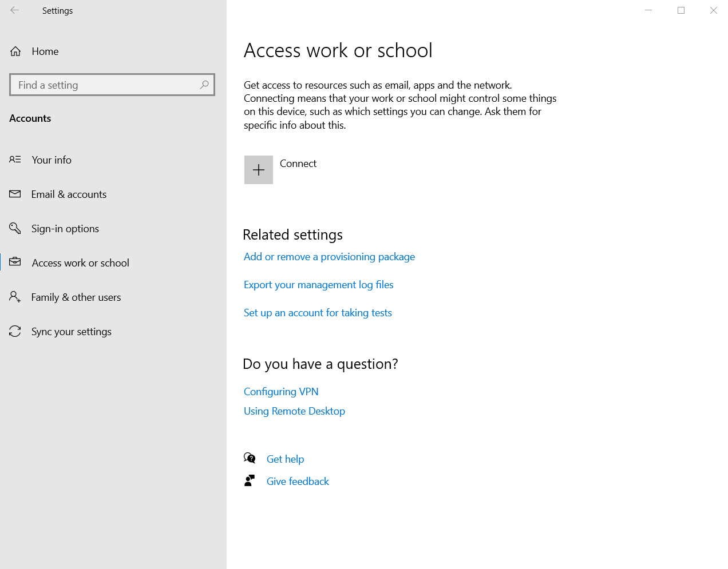Open Export your management log files link

318,285
